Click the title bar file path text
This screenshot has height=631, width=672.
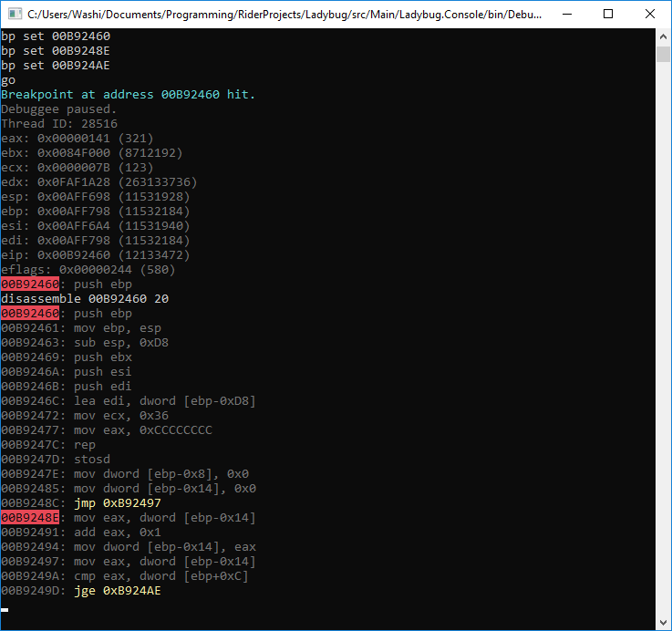274,14
